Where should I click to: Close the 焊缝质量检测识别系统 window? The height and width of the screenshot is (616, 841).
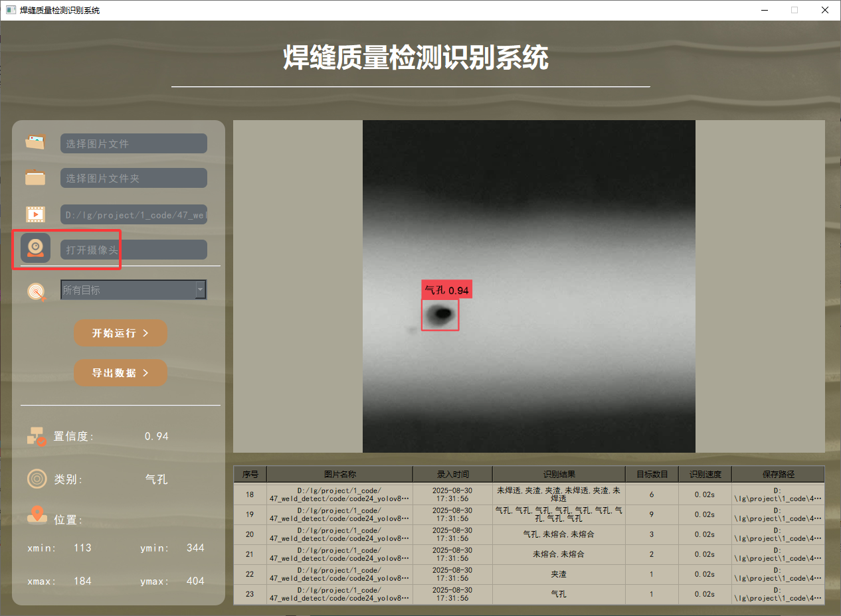tap(825, 10)
